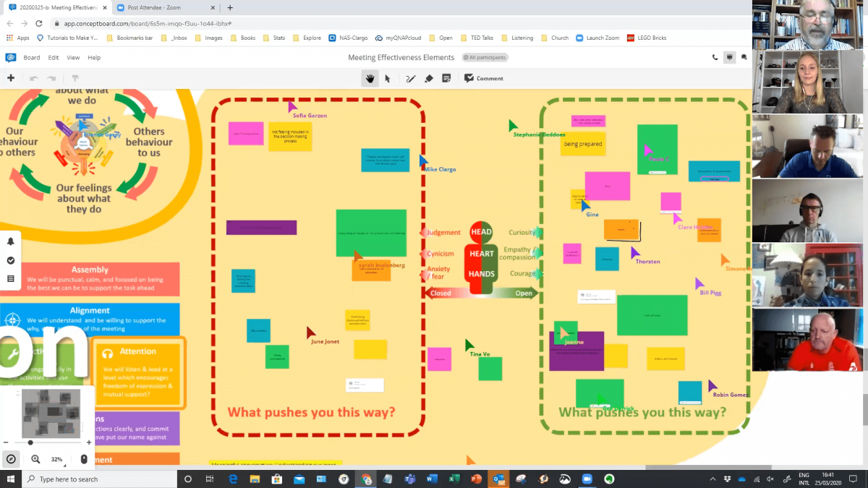868x488 pixels.
Task: Undo the last action
Action: (33, 78)
